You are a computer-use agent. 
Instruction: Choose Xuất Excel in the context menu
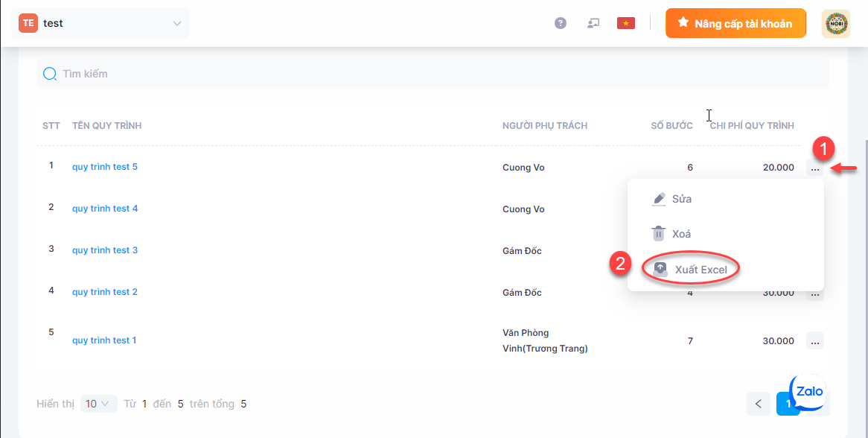[700, 270]
